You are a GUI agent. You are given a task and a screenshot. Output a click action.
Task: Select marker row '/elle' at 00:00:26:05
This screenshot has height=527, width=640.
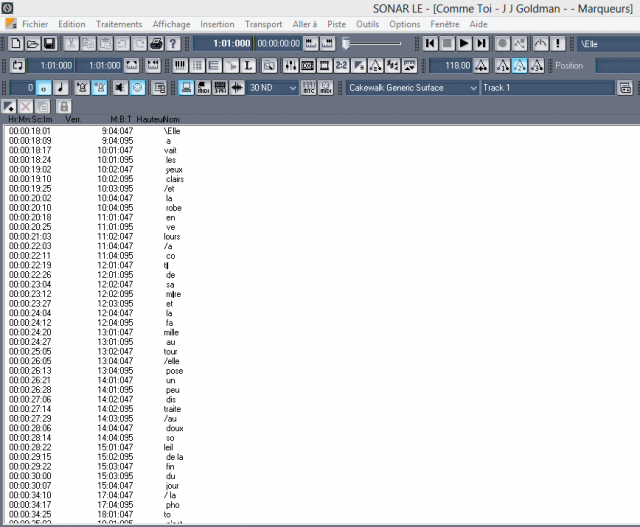[96, 361]
